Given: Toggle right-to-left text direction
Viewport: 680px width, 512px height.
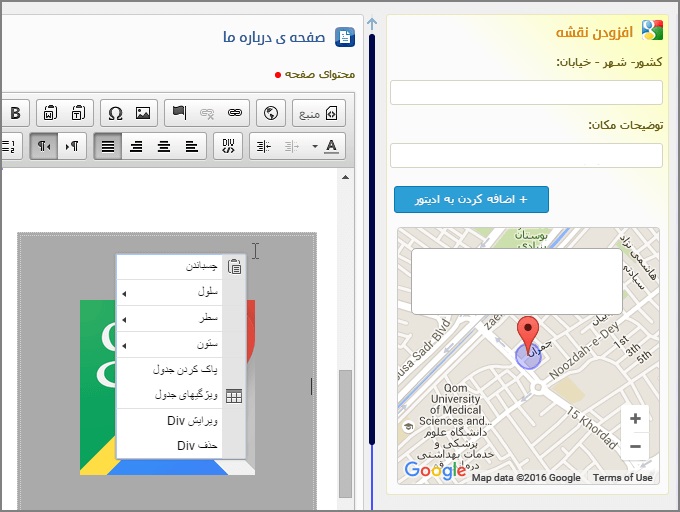Looking at the screenshot, I should pyautogui.click(x=44, y=146).
